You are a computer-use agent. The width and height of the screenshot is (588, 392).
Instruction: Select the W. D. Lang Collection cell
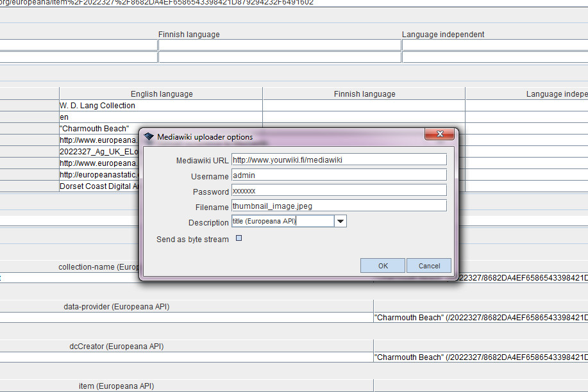tap(97, 105)
